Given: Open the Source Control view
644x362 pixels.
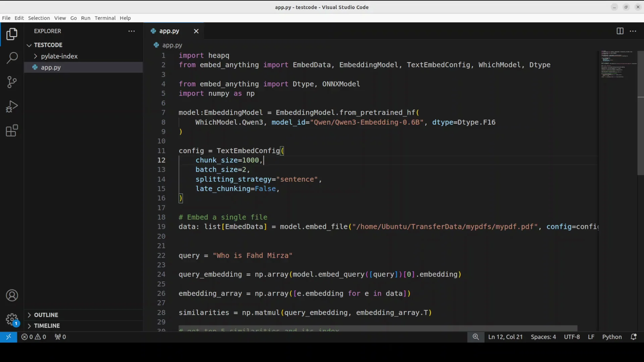Looking at the screenshot, I should click(x=12, y=82).
